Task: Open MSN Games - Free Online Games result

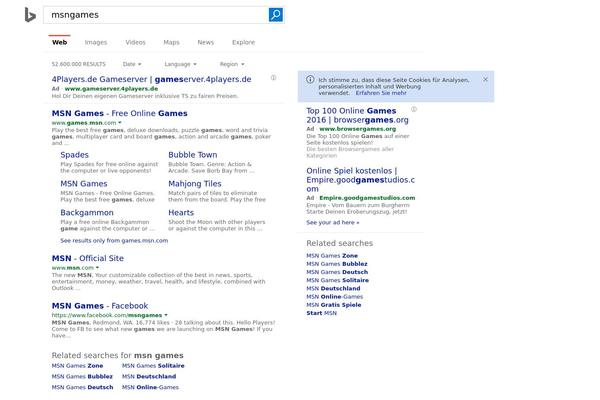Action: point(119,113)
